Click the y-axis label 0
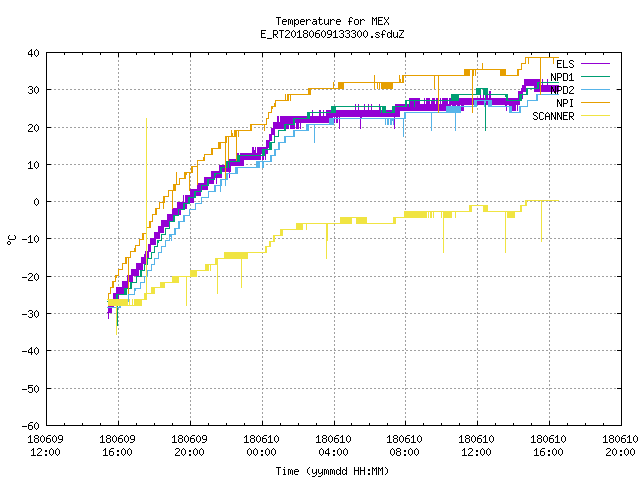Screen dimensions: 640x480 [x=37, y=202]
